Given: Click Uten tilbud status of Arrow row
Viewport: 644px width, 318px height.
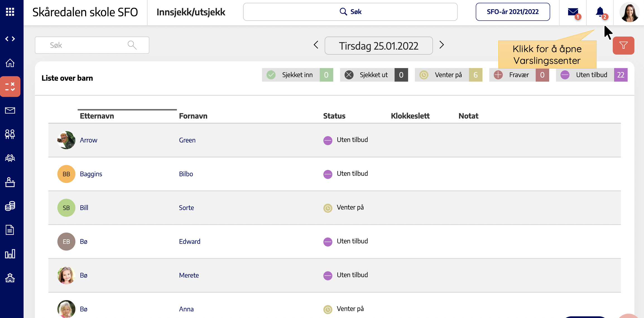Looking at the screenshot, I should 345,140.
